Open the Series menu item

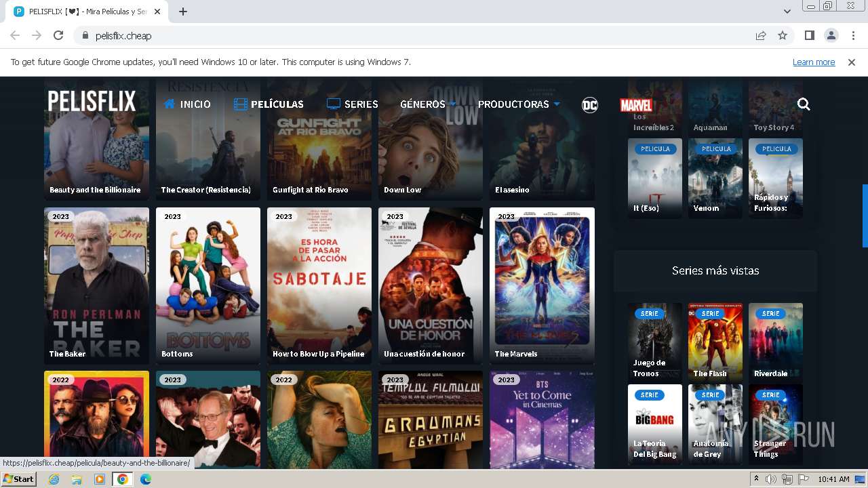pyautogui.click(x=353, y=104)
